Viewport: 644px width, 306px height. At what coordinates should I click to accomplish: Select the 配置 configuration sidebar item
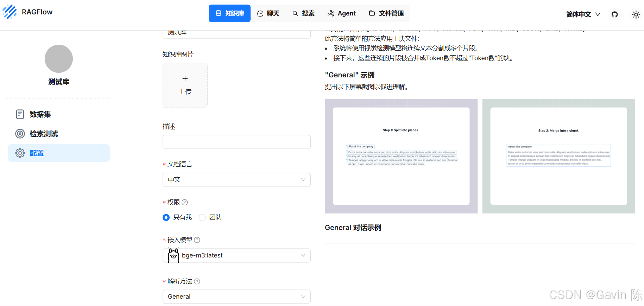[x=59, y=153]
